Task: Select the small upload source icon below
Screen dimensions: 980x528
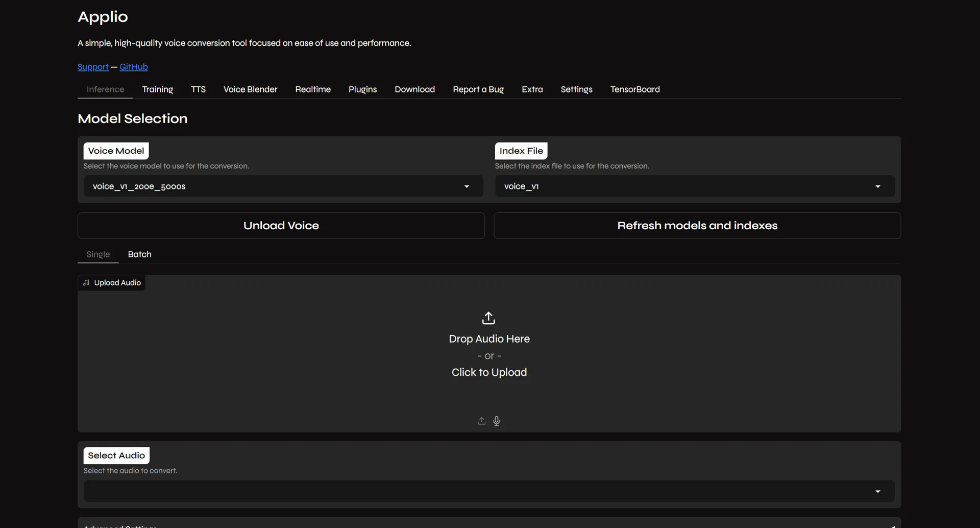Action: pyautogui.click(x=481, y=421)
